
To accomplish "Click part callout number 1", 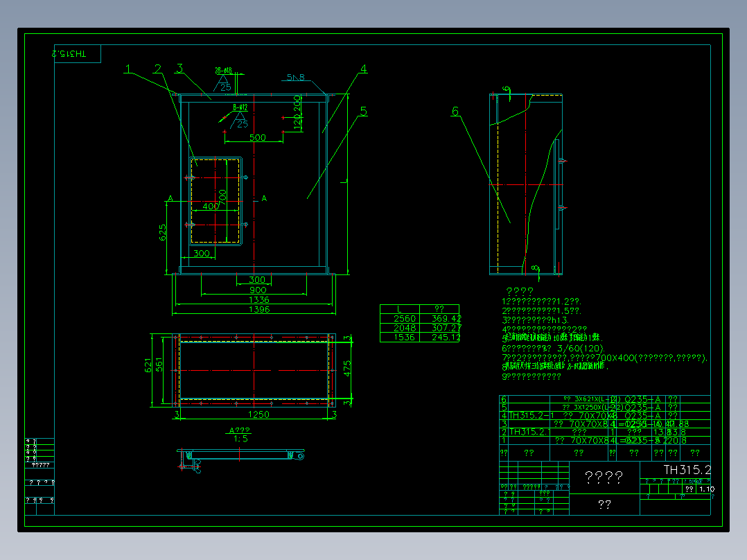I will 128,69.
